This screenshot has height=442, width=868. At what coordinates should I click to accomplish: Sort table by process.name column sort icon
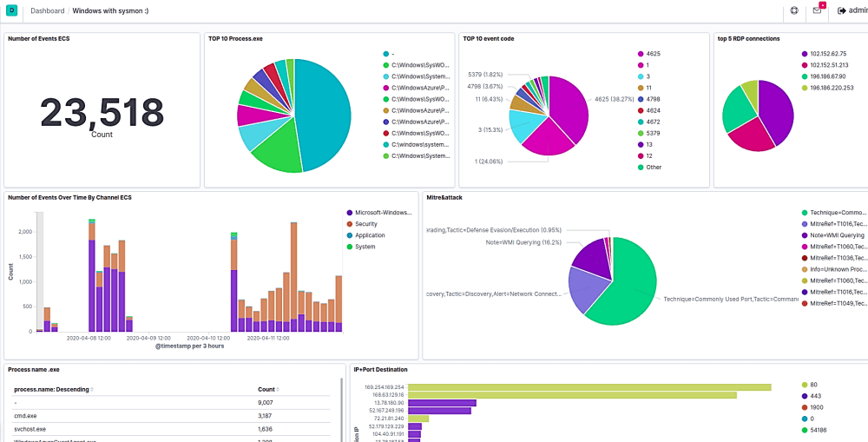[x=92, y=390]
